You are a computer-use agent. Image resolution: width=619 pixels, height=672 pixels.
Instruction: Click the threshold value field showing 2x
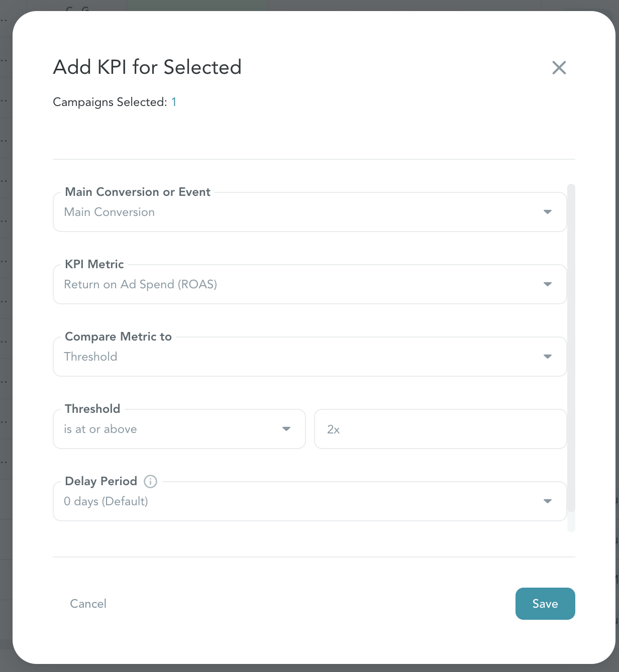point(440,429)
